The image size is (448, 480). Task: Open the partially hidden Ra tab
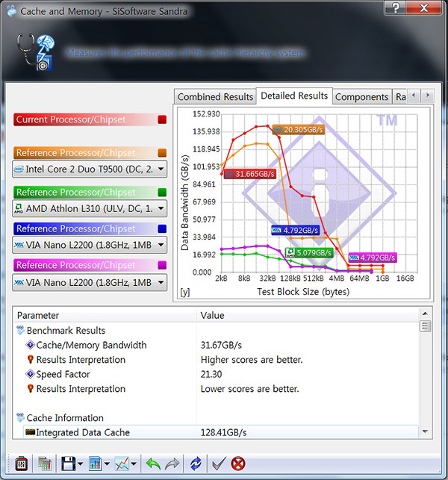tap(400, 97)
